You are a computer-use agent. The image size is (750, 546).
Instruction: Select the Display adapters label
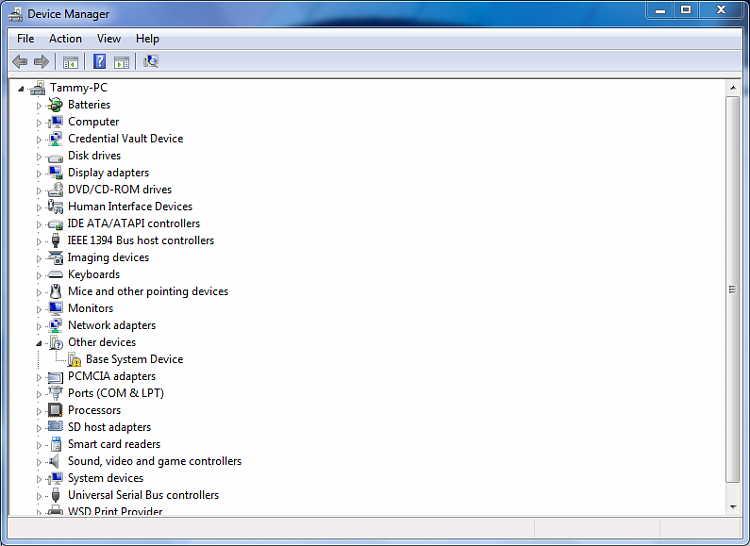[x=109, y=173]
